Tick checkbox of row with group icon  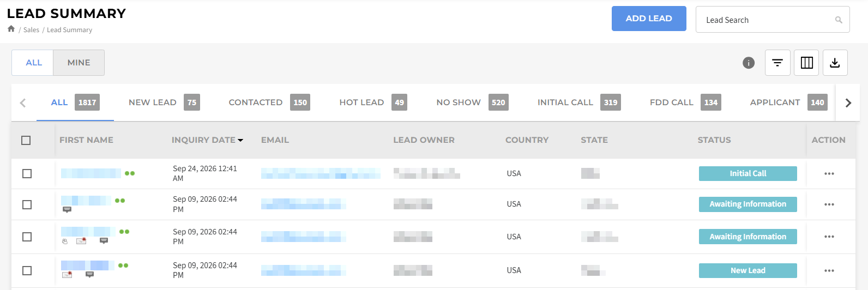pos(27,237)
